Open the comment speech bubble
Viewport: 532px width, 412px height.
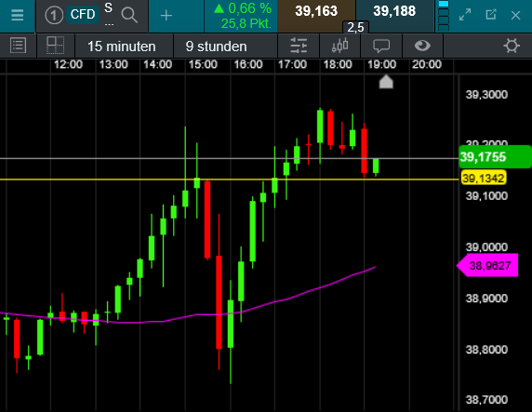coord(381,46)
